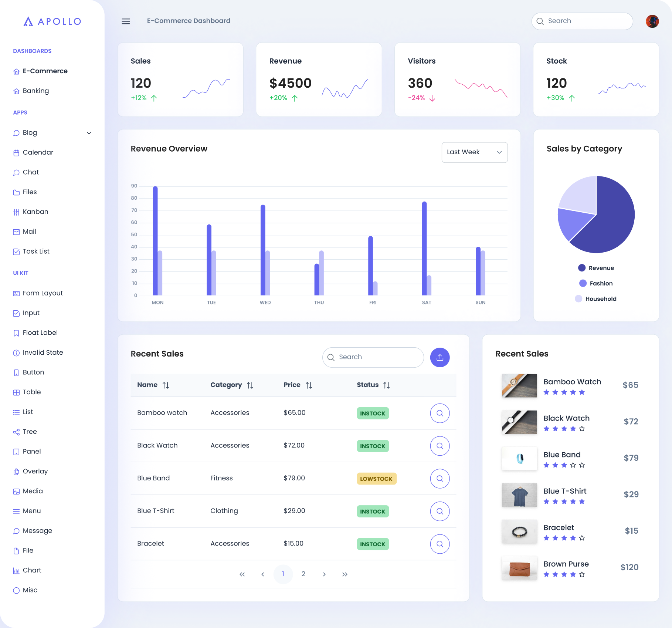Click the fourth star on Blue Band rating

573,465
